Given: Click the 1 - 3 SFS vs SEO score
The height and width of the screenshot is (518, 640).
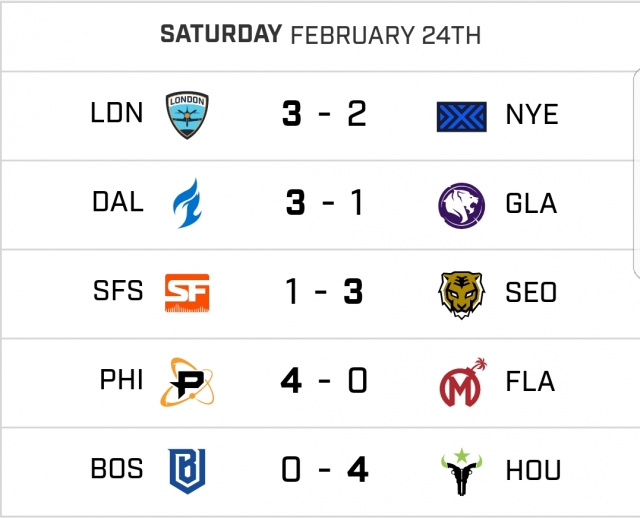Looking at the screenshot, I should click(x=324, y=292).
